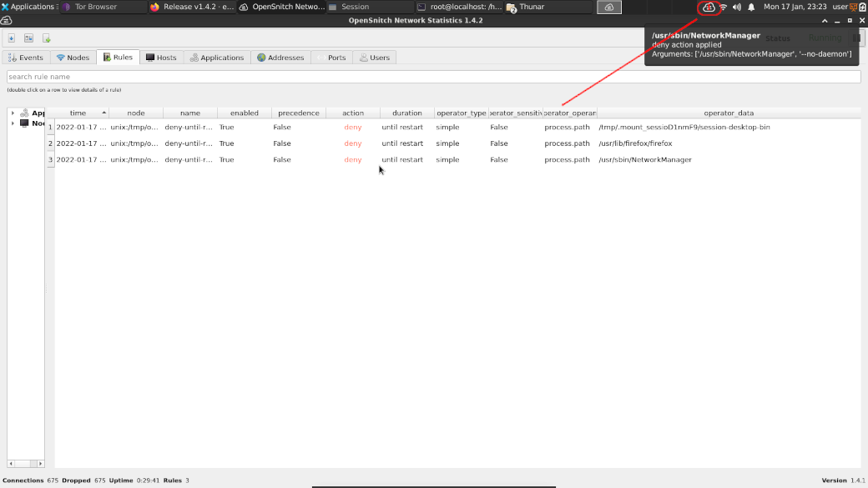Open the Wi-Fi network tray icon

pyautogui.click(x=723, y=8)
